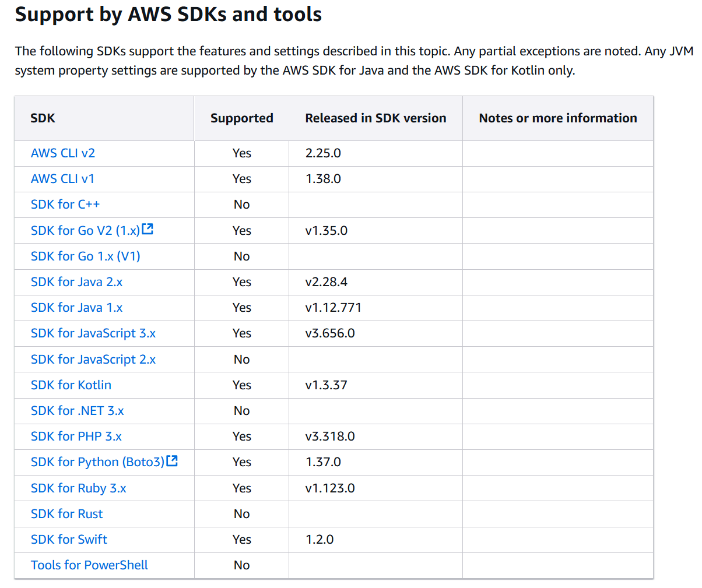Click 'Yes' in the SDK for Swift row
This screenshot has width=702, height=588.
tap(241, 540)
